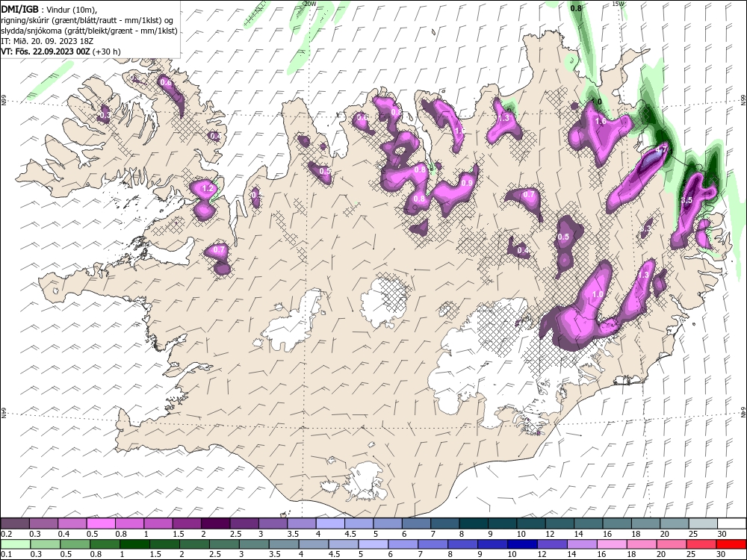
Task: Click the dark teal swatch above 9 in the upper legend
Action: (503, 524)
